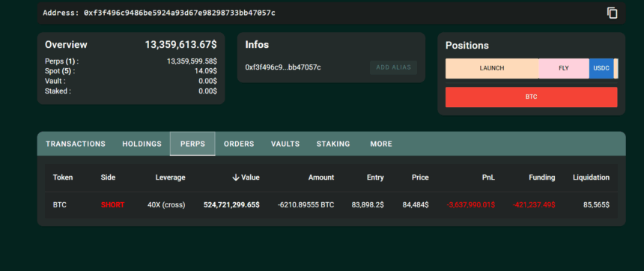Click the Positions panel heading

(467, 45)
